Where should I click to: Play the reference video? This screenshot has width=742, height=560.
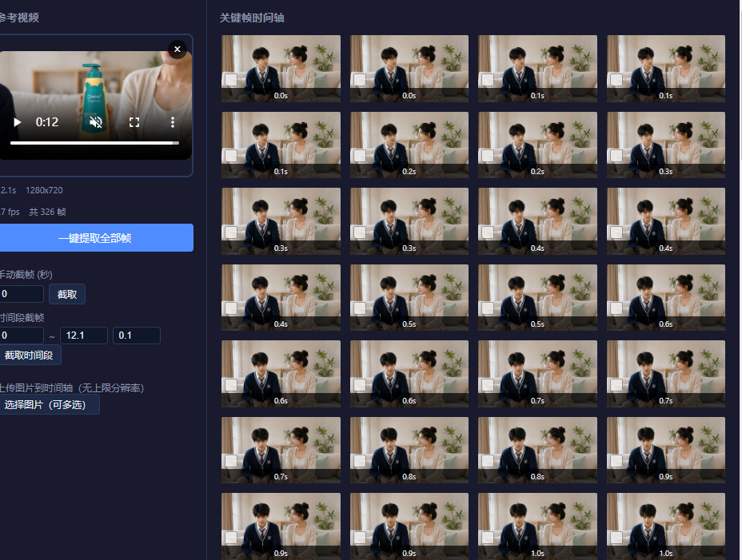pos(17,122)
